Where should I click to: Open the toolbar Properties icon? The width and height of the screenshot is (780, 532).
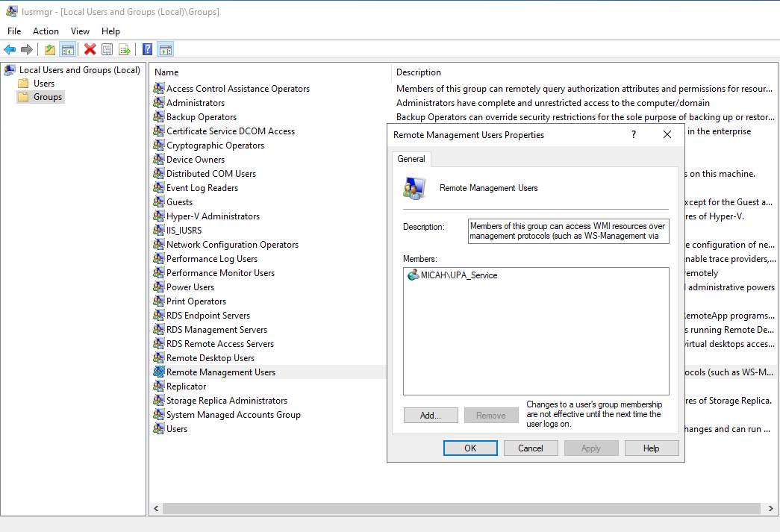pos(107,50)
